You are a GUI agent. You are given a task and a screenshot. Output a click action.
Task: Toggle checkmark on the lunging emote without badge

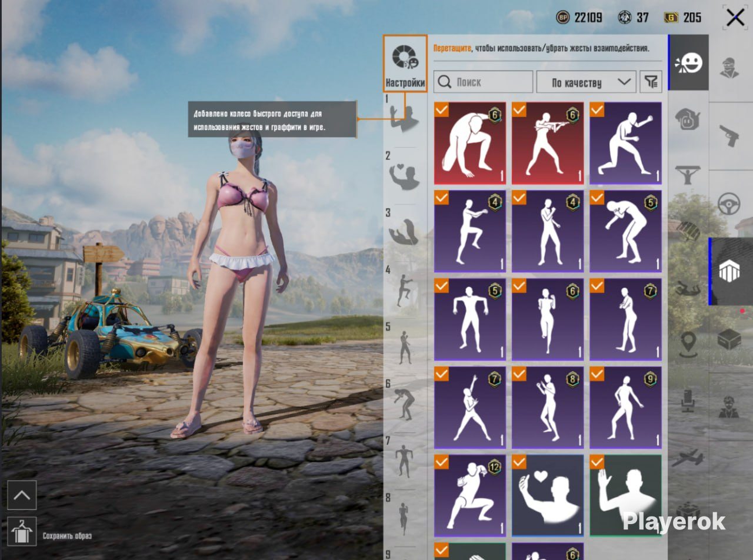click(597, 110)
